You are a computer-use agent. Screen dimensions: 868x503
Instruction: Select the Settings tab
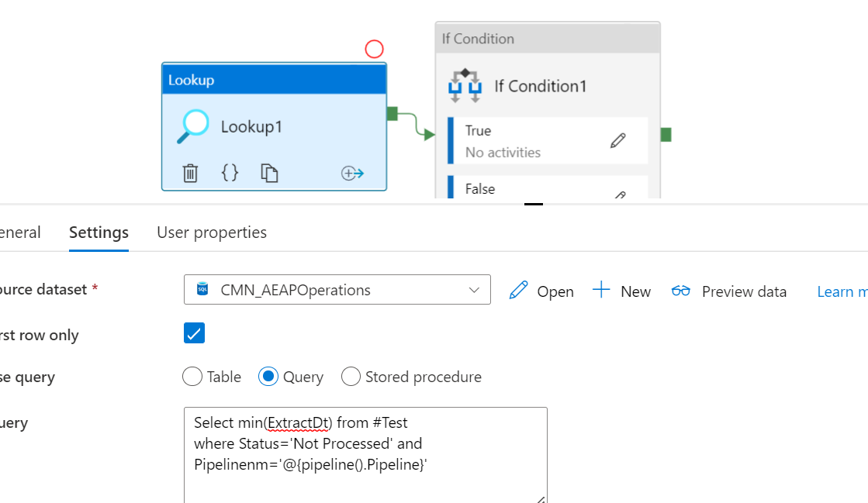99,232
